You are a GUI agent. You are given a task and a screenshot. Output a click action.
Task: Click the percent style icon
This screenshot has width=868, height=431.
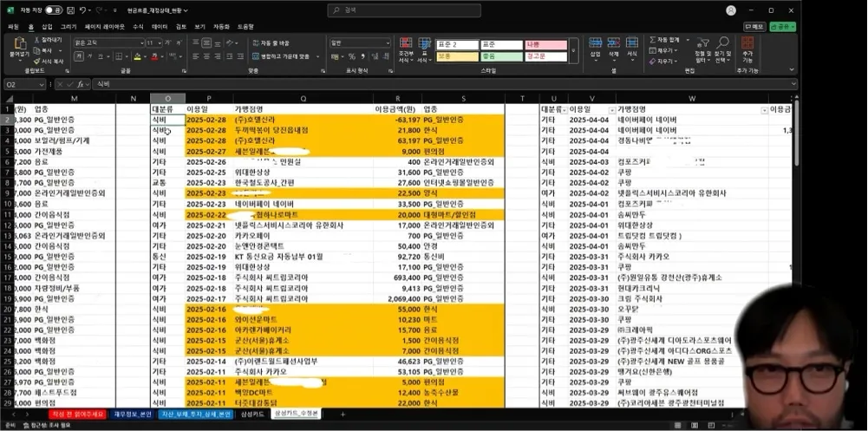click(351, 56)
